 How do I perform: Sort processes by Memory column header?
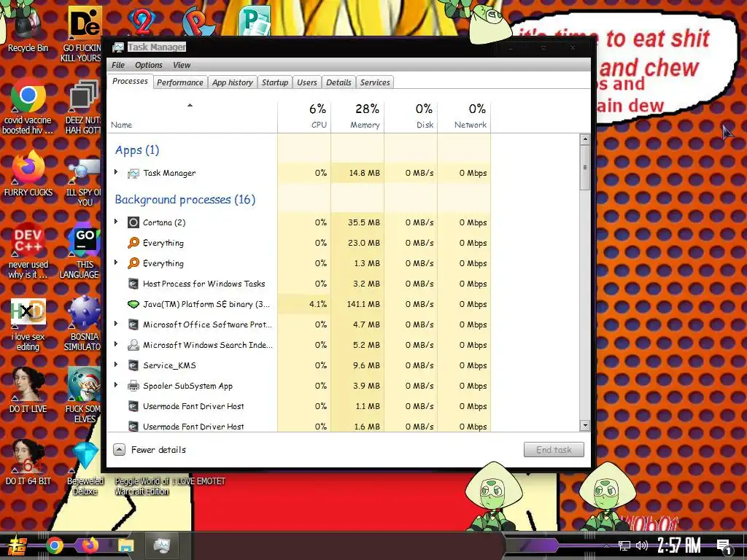pyautogui.click(x=357, y=116)
